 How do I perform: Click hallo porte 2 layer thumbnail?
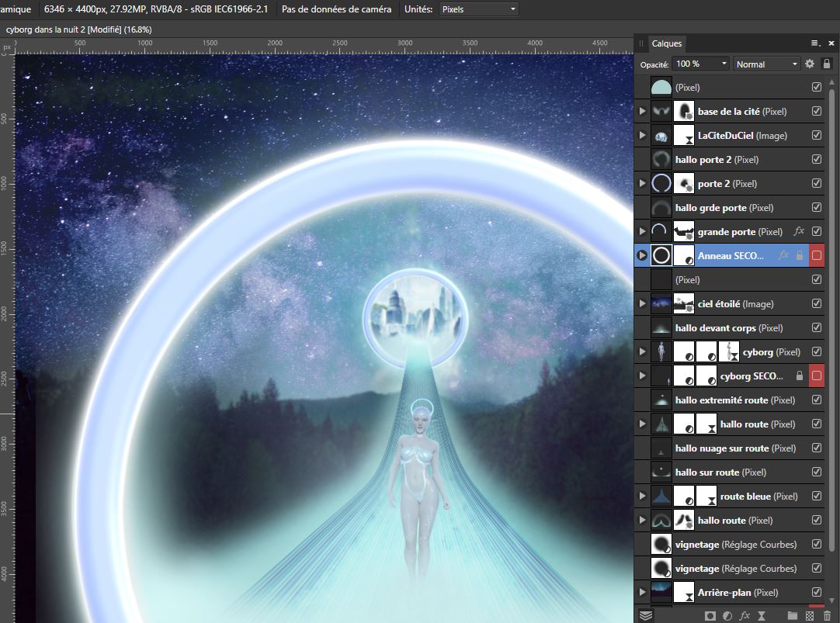coord(661,160)
